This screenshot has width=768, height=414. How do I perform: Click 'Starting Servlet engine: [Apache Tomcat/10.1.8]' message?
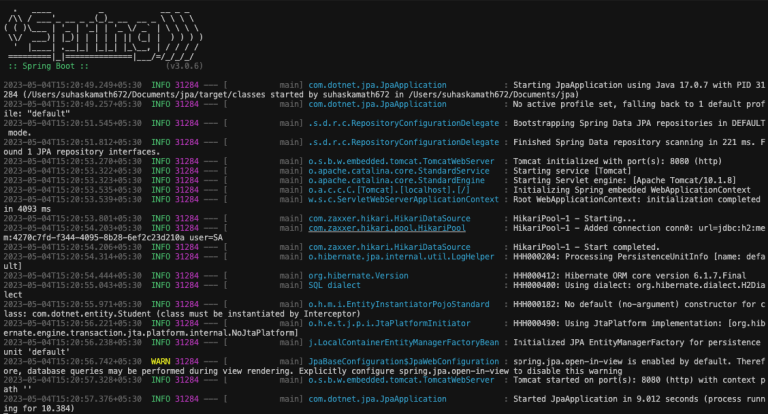(624, 180)
